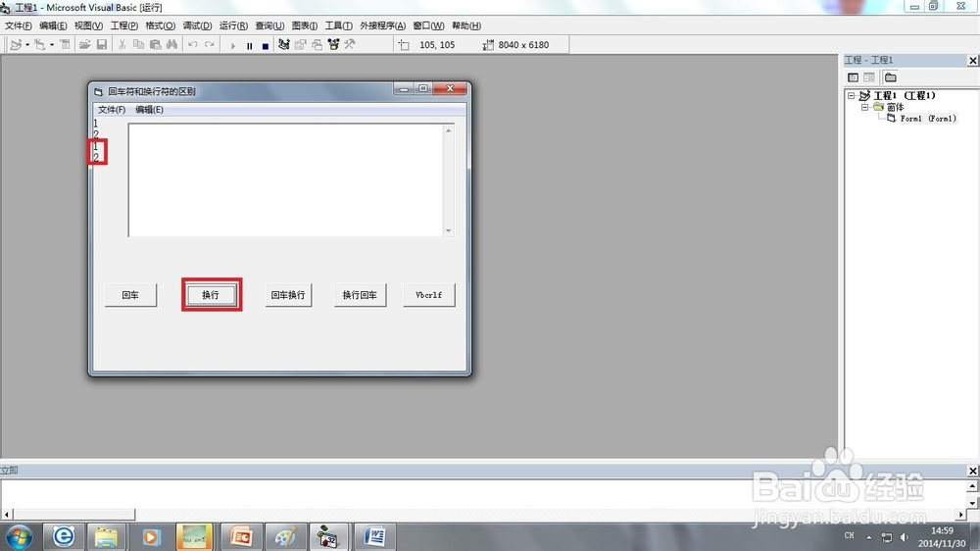
Task: Click the 回车换行 button
Action: pos(287,294)
